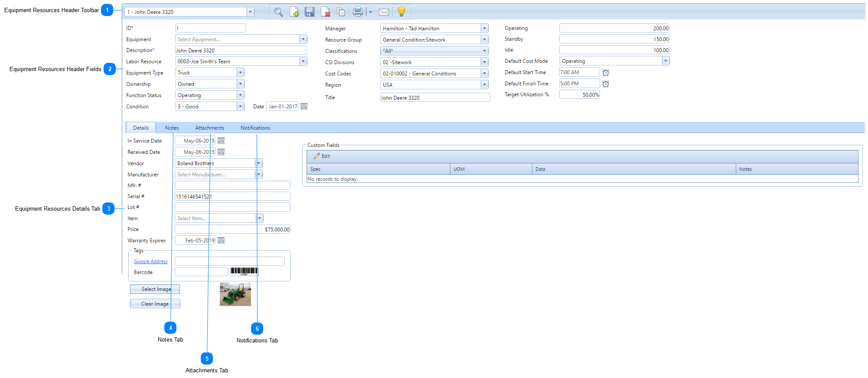
Task: Click the Spec column header in Custom Fields
Action: [x=379, y=169]
